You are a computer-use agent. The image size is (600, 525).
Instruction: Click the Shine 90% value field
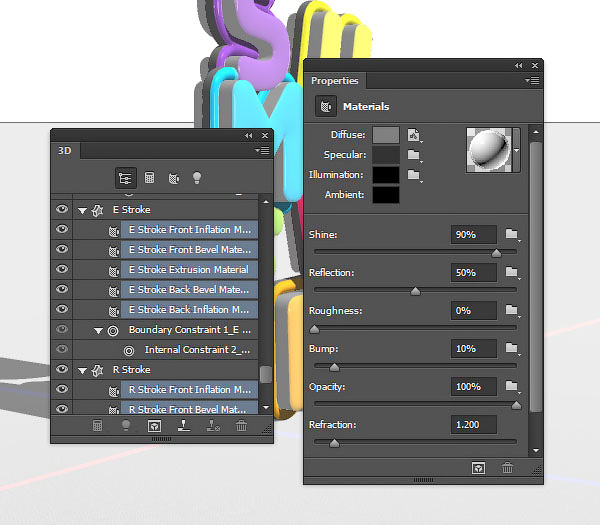click(x=474, y=235)
